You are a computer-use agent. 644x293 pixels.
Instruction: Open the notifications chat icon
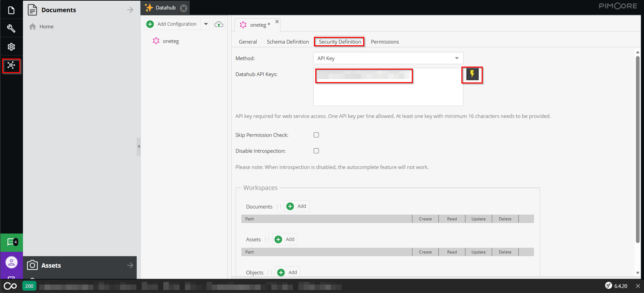tap(12, 242)
